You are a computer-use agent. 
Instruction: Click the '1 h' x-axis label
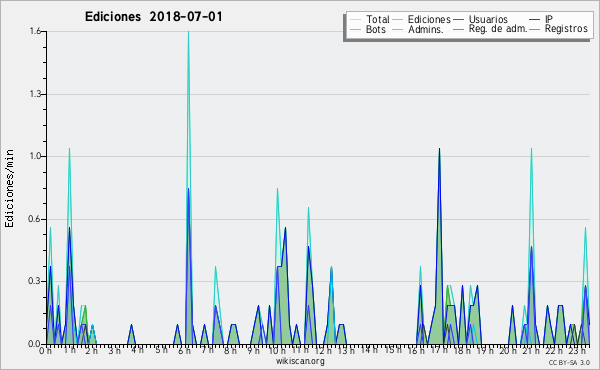(x=69, y=350)
